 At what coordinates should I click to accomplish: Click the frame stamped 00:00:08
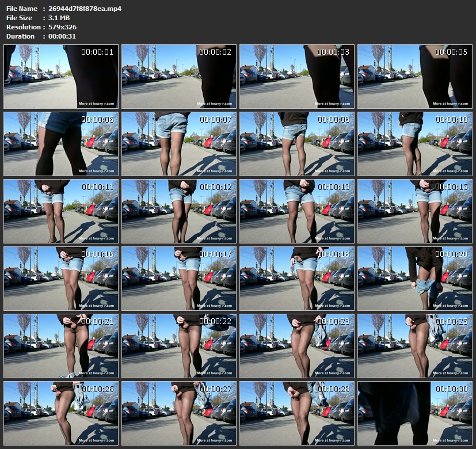[x=297, y=144]
